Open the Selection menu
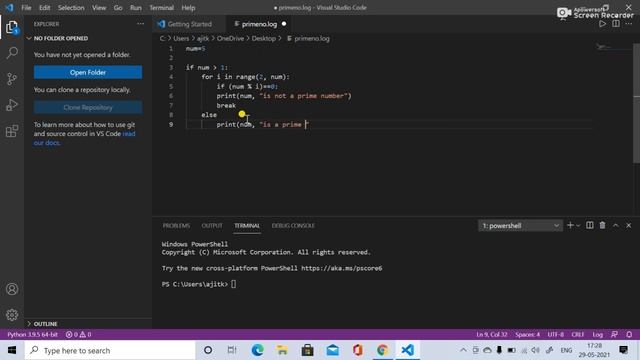Viewport: 640px width, 360px height. [x=71, y=7]
